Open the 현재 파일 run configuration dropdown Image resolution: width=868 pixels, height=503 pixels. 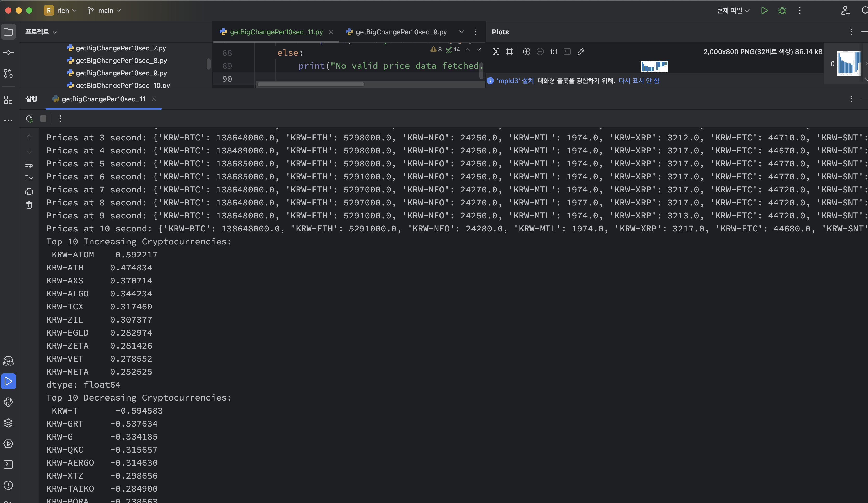(733, 11)
